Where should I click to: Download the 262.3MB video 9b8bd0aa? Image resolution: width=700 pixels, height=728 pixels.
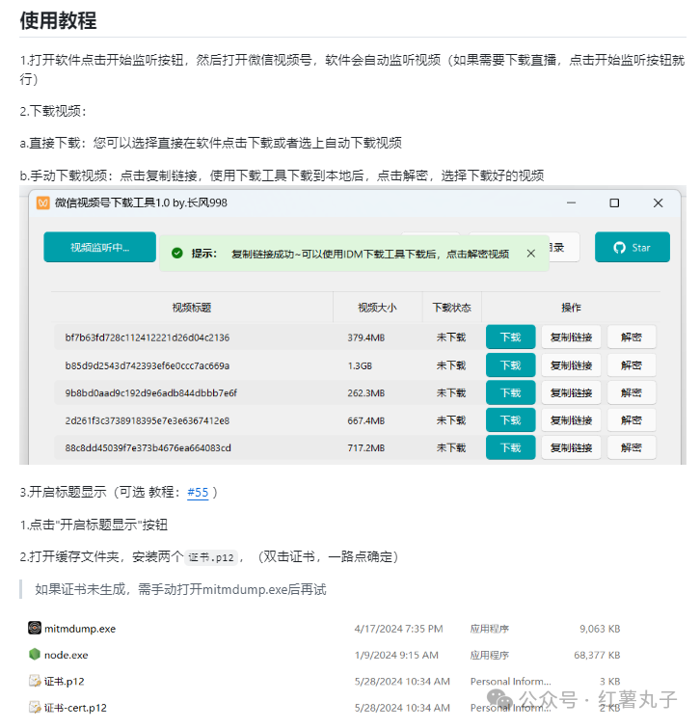tap(511, 392)
